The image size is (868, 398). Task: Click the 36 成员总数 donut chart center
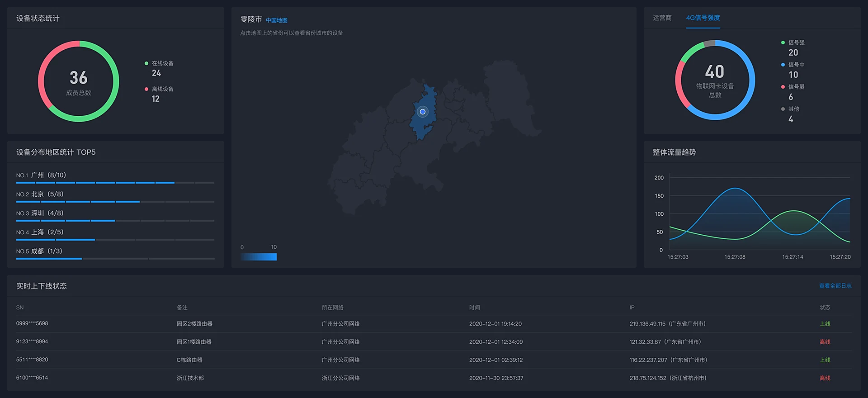[x=79, y=82]
